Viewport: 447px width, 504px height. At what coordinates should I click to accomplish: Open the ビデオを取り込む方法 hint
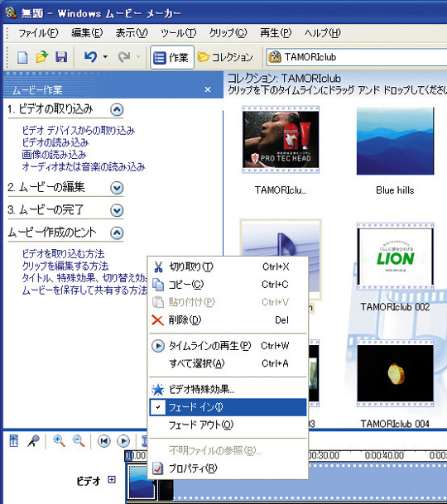[x=63, y=254]
